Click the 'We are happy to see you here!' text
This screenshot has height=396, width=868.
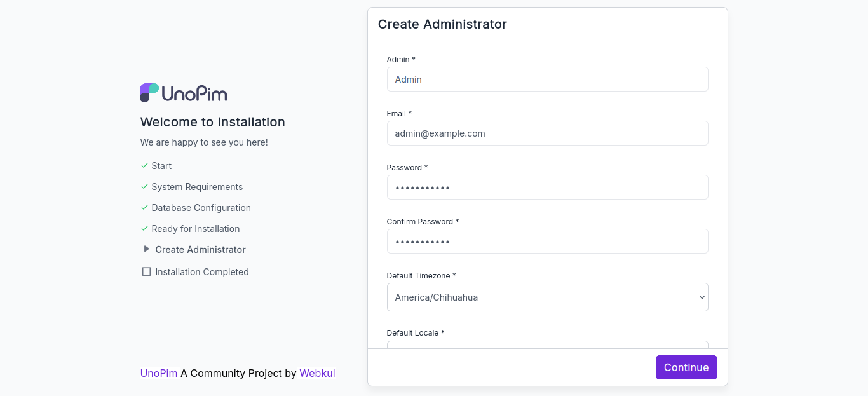pos(204,142)
